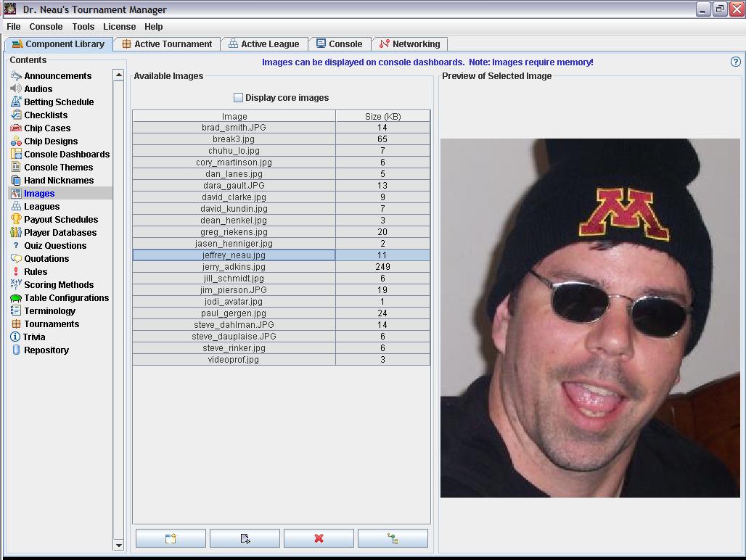This screenshot has width=746, height=560.
Task: Select paul_gergen.jpg in the table
Action: [x=281, y=313]
